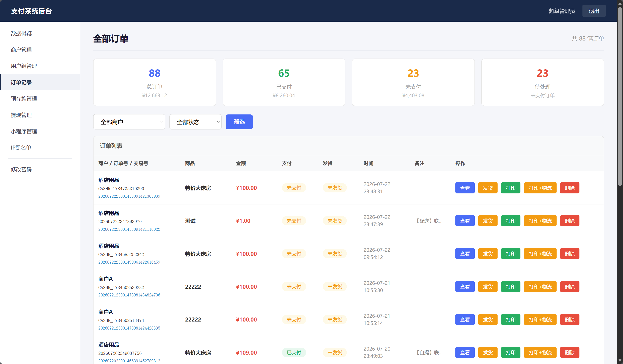View order CASHR_1784735310390 with 查看
623x364 pixels.
click(x=465, y=188)
